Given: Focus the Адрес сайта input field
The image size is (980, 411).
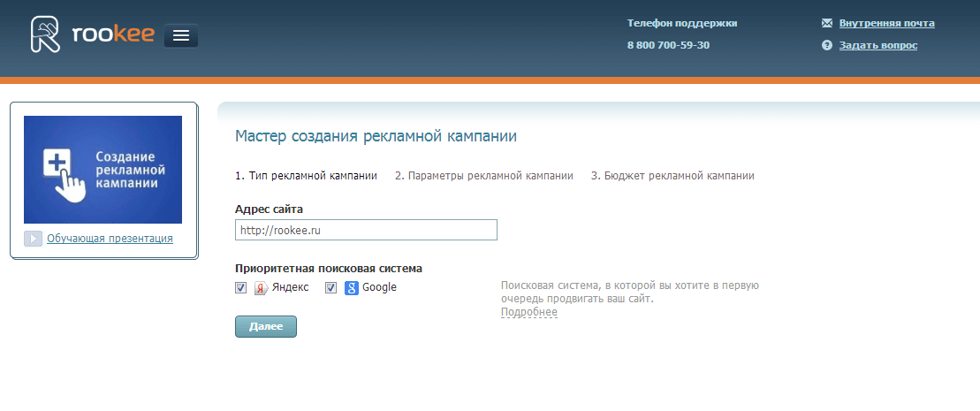Looking at the screenshot, I should [366, 230].
